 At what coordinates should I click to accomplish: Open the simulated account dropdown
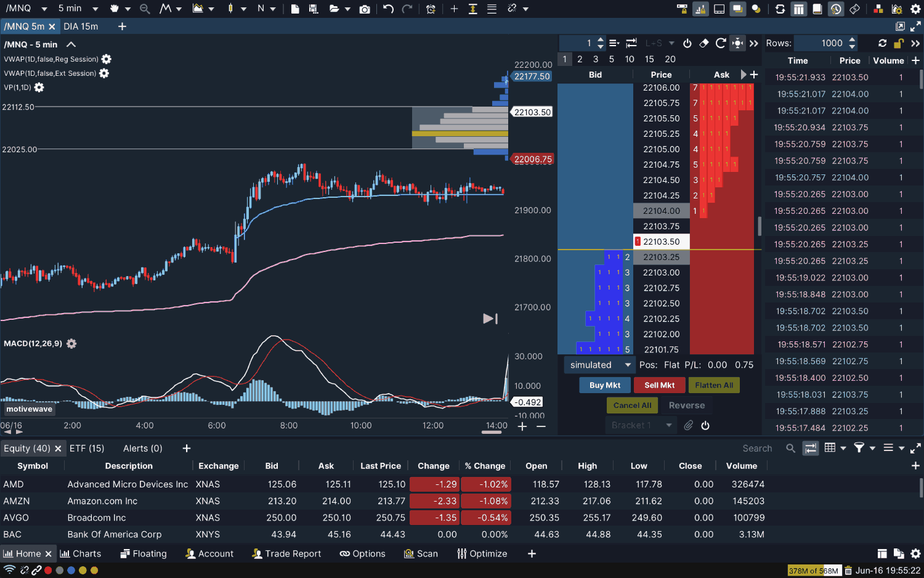[599, 364]
